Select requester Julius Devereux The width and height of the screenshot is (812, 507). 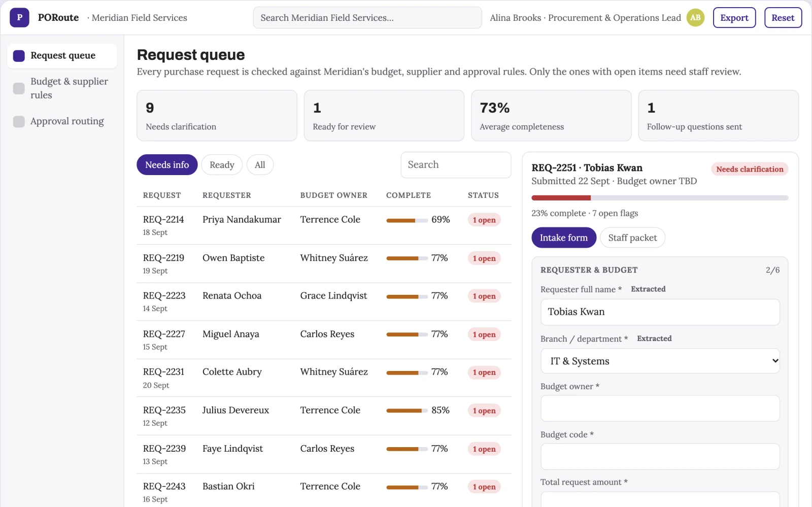pyautogui.click(x=235, y=410)
